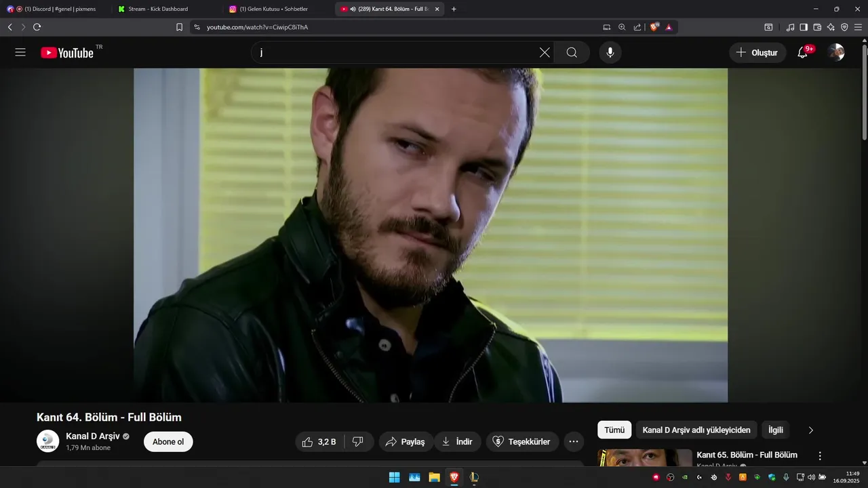Click the magnifier search button
868x488 pixels.
(572, 52)
